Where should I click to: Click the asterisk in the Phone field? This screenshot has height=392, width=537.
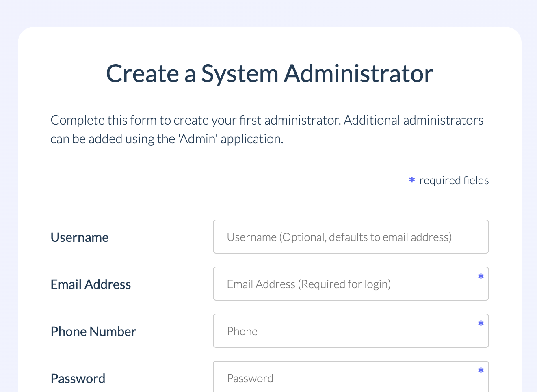(x=481, y=323)
